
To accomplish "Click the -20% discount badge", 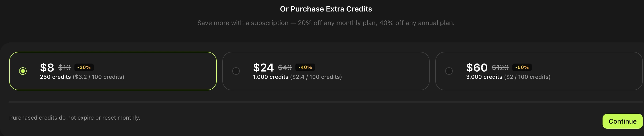I will point(84,67).
